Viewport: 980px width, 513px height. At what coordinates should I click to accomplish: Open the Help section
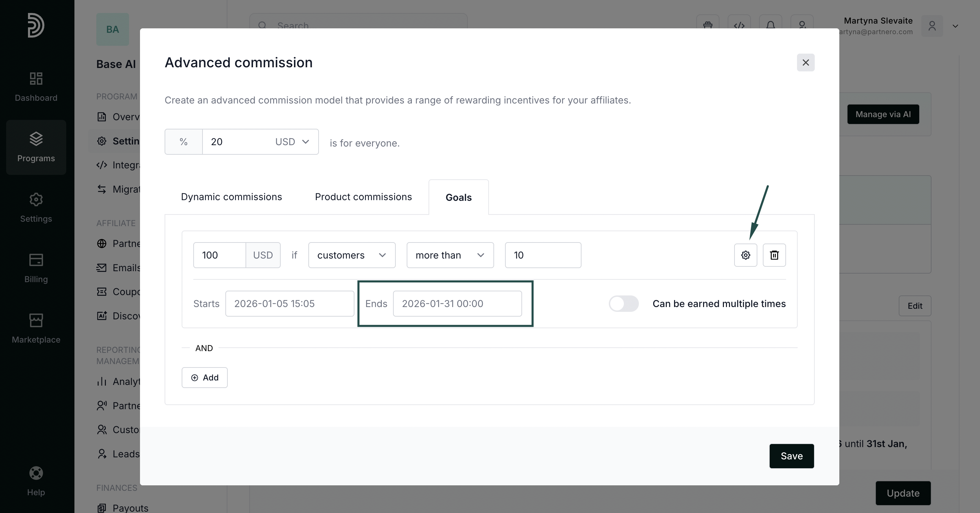pyautogui.click(x=36, y=481)
